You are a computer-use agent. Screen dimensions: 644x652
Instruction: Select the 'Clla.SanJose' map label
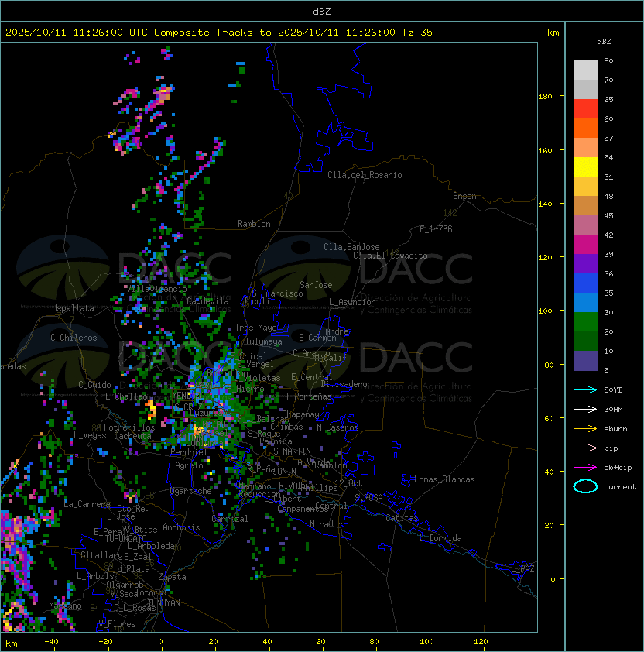tap(351, 247)
